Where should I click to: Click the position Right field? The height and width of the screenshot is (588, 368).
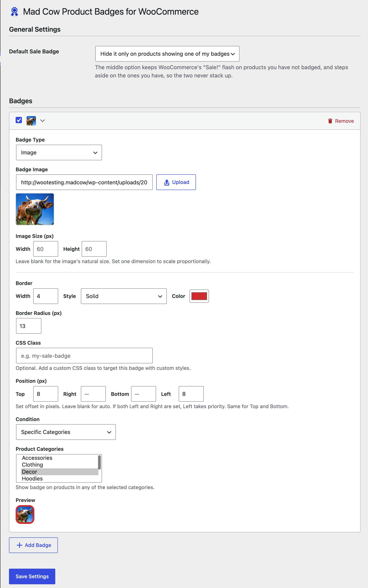93,394
